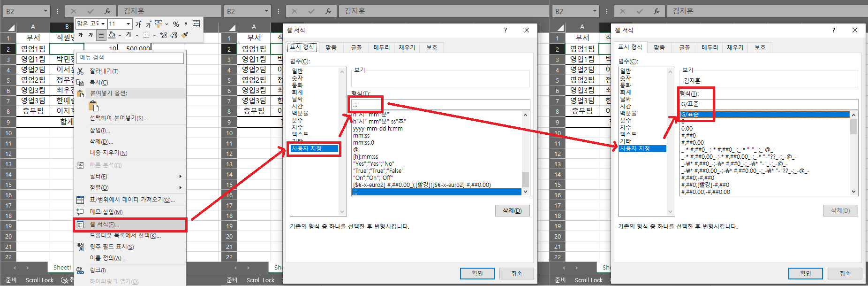
Task: Select the format painter brush icon
Action: tap(185, 35)
